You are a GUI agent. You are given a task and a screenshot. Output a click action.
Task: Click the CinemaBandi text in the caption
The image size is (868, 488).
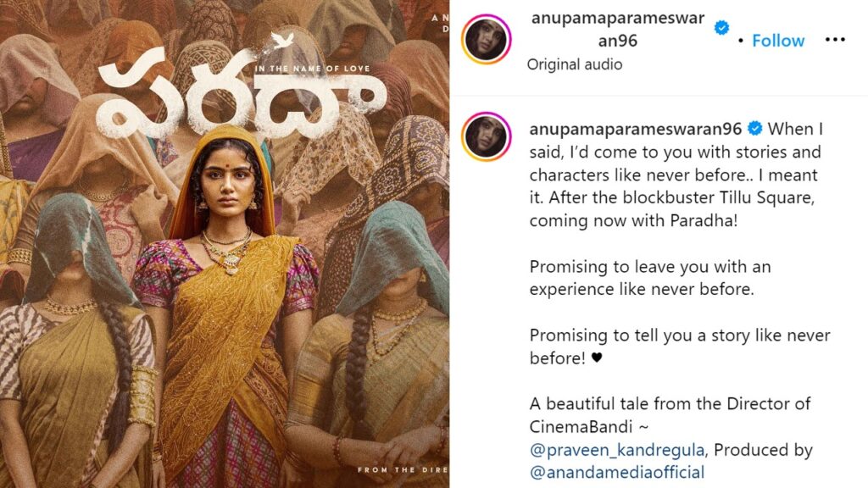581,427
